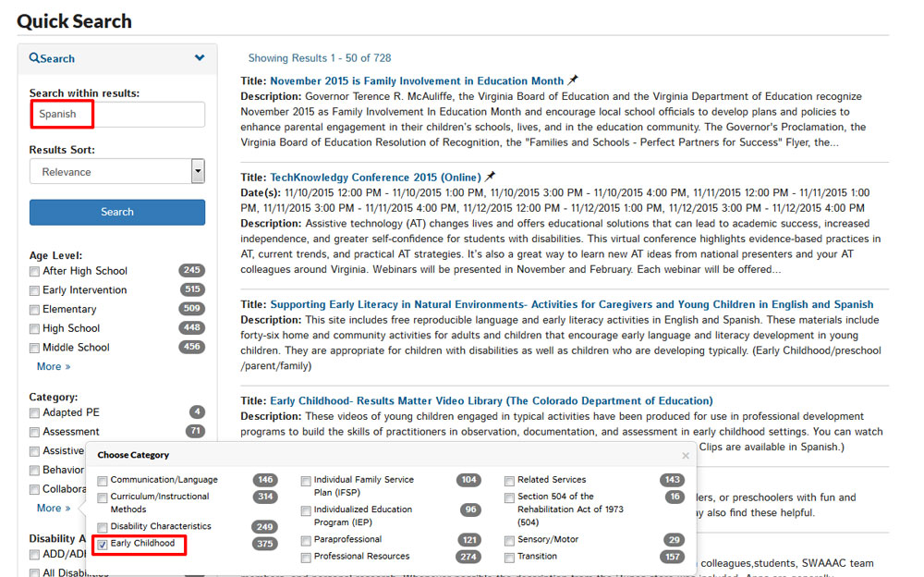
Task: Check Individual Family Service Plan (IFSP)
Action: coord(306,480)
